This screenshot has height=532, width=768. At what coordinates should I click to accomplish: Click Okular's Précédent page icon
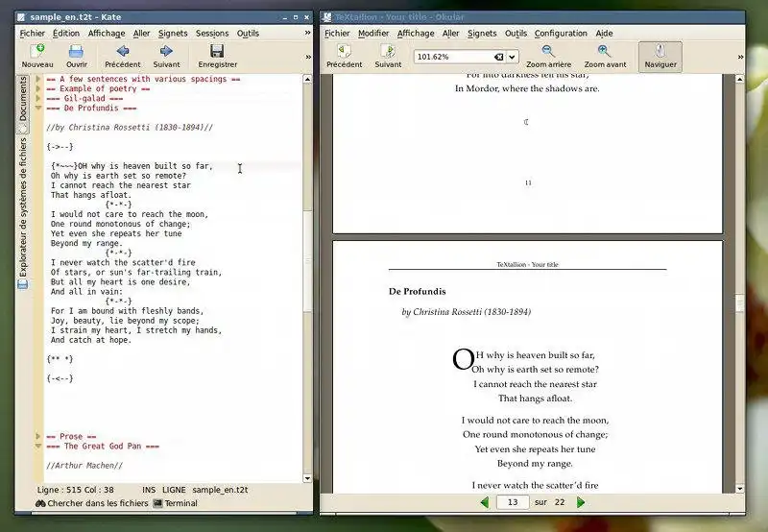click(345, 51)
